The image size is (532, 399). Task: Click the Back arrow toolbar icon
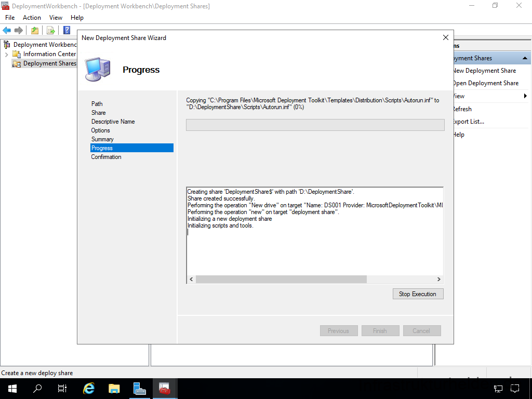point(7,30)
